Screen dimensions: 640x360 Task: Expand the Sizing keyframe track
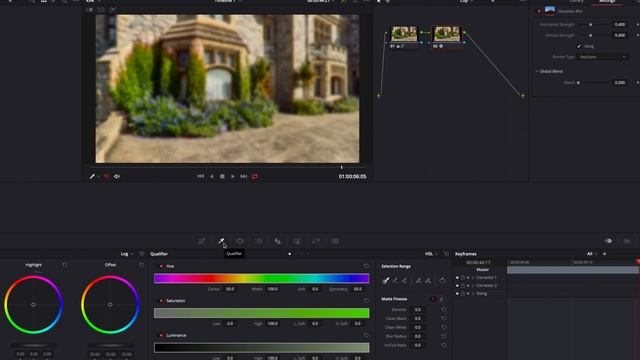coord(473,293)
